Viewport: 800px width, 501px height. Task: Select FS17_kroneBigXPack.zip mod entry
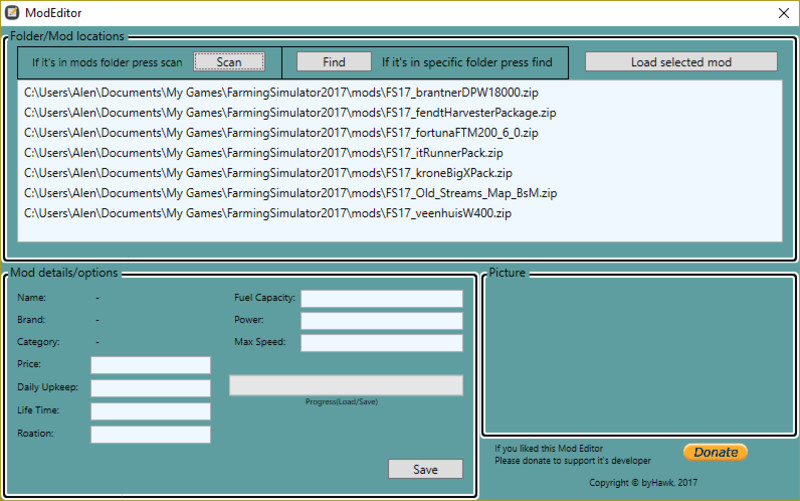tap(268, 173)
